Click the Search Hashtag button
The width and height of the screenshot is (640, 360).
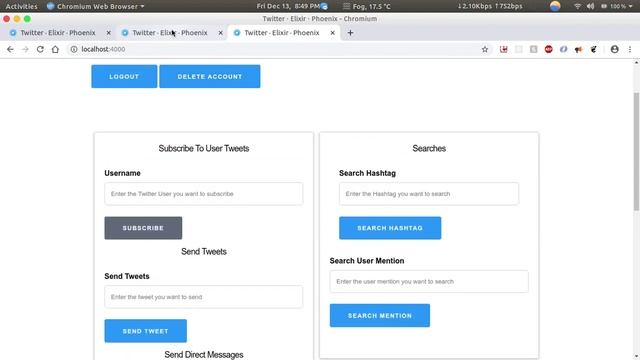coord(390,228)
